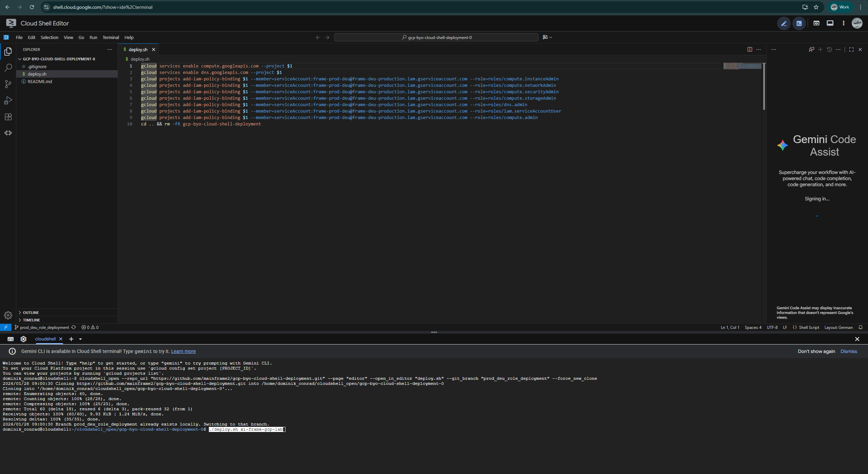Toggle the Open Terminal button in header
The height and width of the screenshot is (474, 868).
(x=799, y=23)
